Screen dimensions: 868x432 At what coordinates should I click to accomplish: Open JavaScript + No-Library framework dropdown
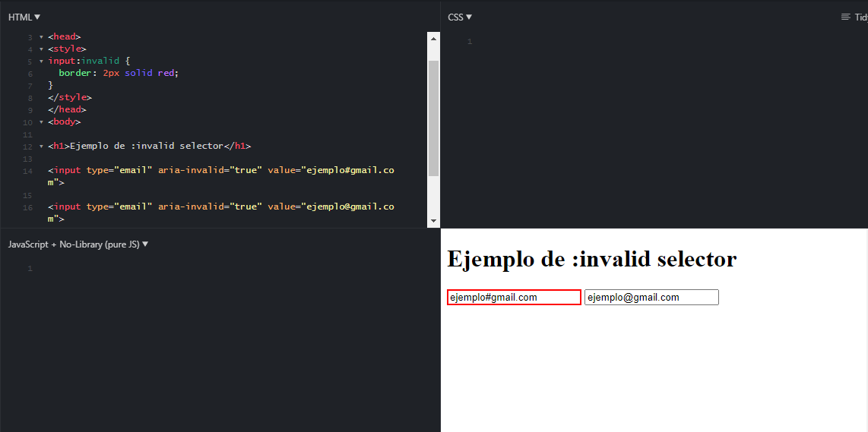click(78, 244)
